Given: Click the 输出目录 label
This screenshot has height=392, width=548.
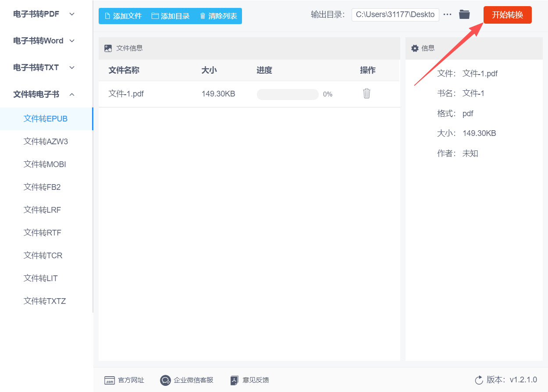Looking at the screenshot, I should (329, 14).
